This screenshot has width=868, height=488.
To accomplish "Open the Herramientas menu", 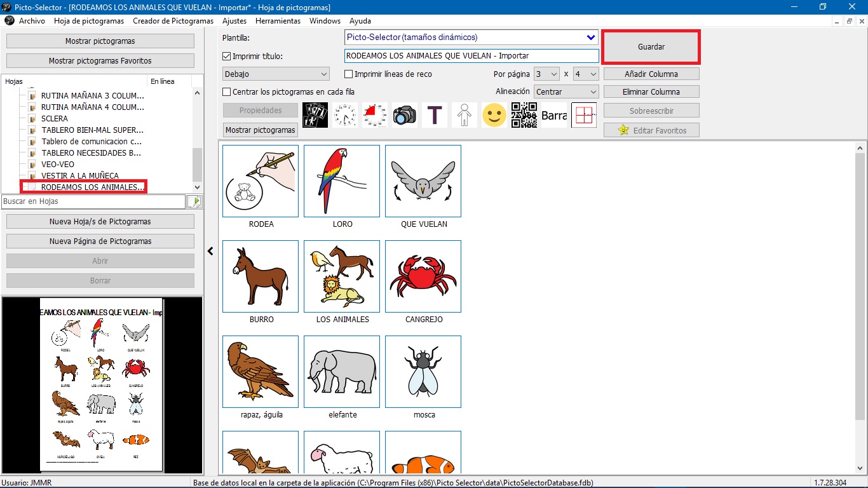I will [278, 20].
